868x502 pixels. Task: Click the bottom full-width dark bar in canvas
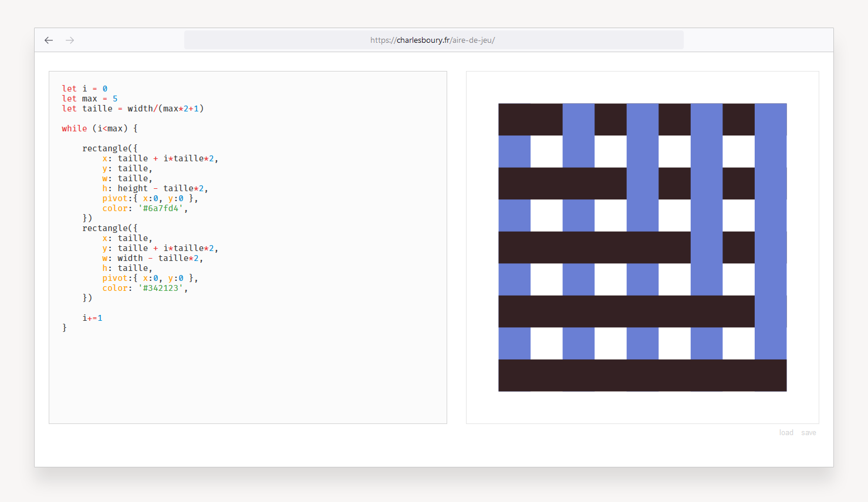(642, 375)
